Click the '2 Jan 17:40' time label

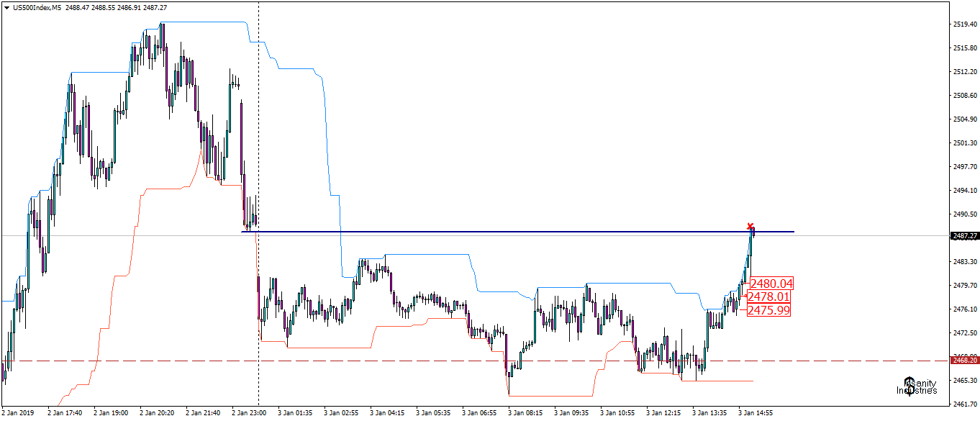tap(65, 413)
